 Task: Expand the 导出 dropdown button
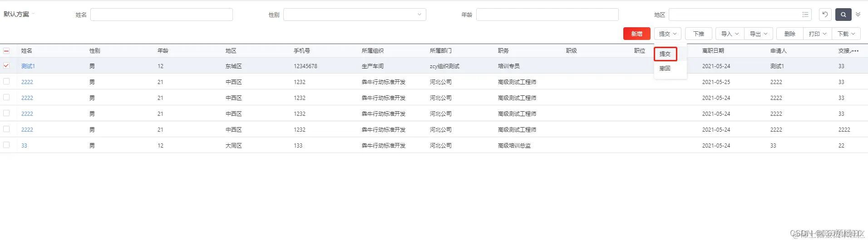(x=759, y=34)
